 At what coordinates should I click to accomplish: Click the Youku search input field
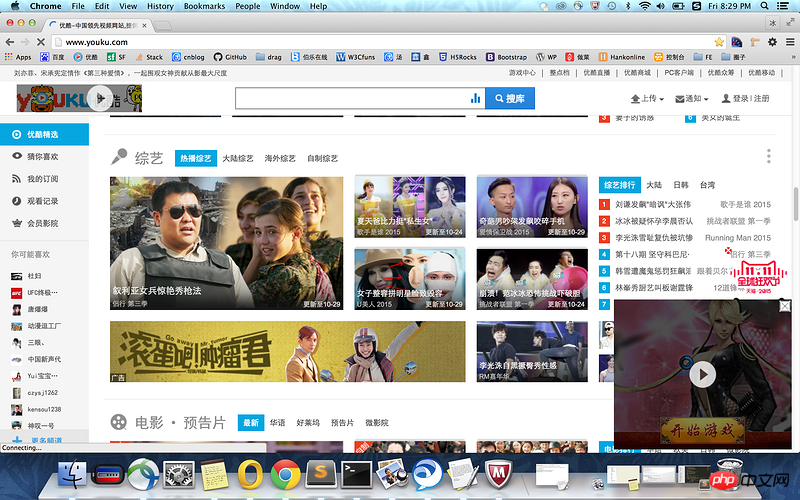(x=350, y=98)
